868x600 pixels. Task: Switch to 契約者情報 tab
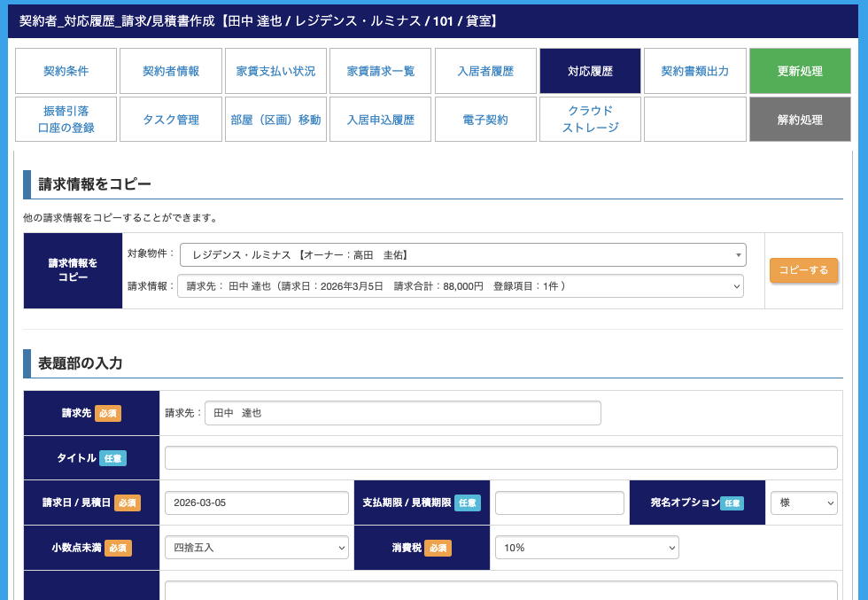tap(171, 71)
